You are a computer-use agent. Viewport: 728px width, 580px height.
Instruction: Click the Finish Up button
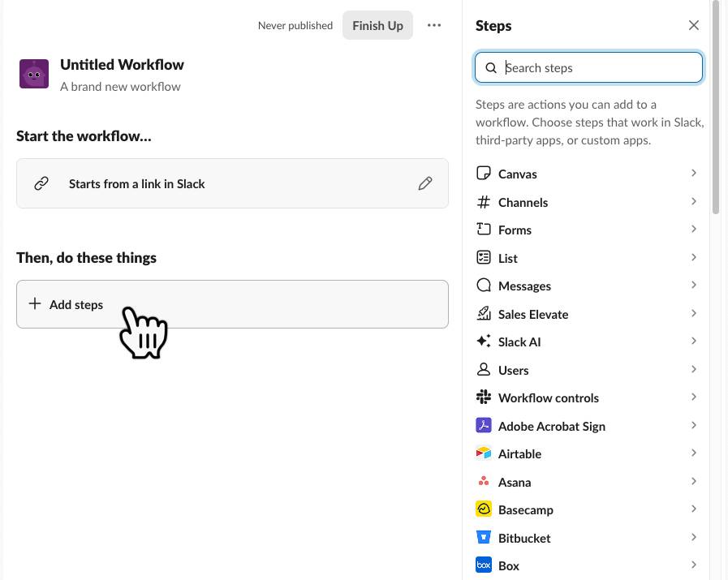[377, 25]
